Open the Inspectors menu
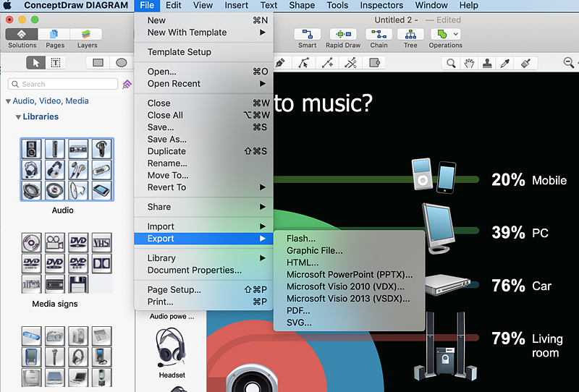The image size is (579, 392). coord(381,5)
